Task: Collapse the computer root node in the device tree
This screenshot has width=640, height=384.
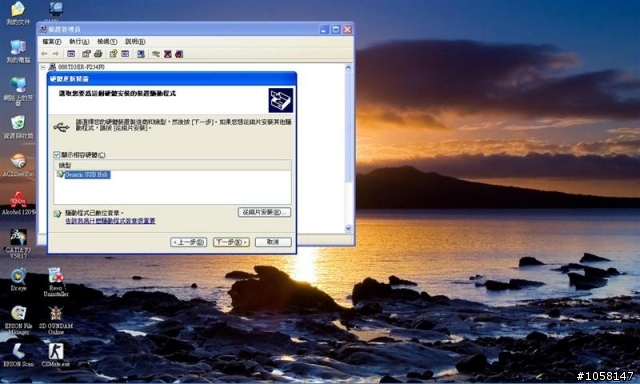Action: pos(43,67)
